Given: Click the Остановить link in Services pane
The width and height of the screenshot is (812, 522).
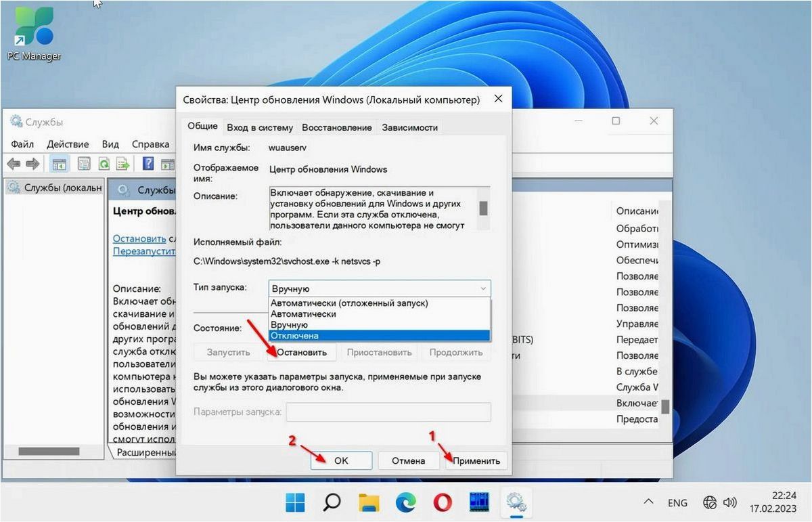Looking at the screenshot, I should [139, 238].
